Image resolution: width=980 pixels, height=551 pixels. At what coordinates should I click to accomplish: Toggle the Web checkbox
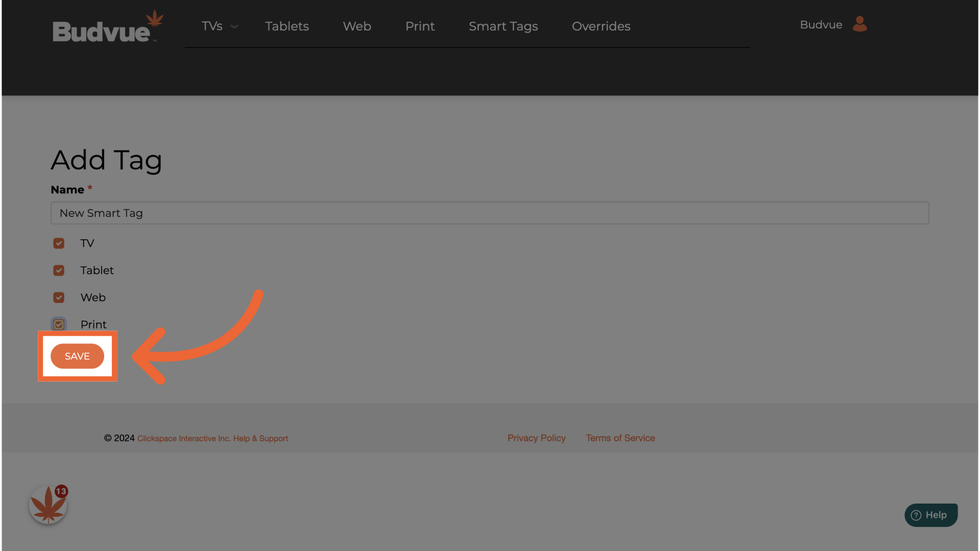59,297
